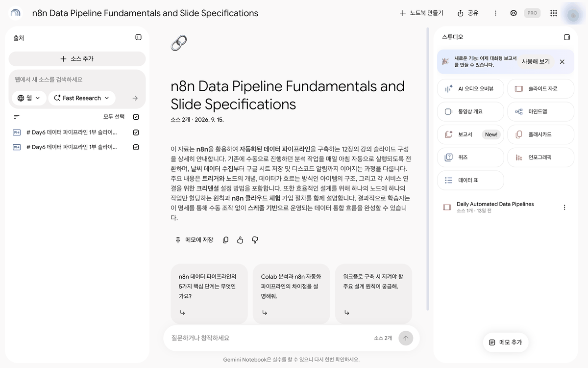The image size is (588, 368).
Task: Click the 노트북 만들기 button
Action: 421,13
